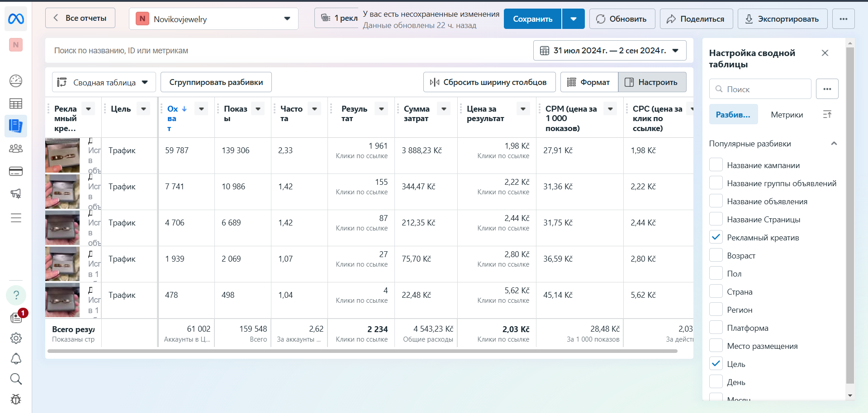Uncheck Цель breakdown
Image resolution: width=868 pixels, height=413 pixels.
(x=716, y=363)
